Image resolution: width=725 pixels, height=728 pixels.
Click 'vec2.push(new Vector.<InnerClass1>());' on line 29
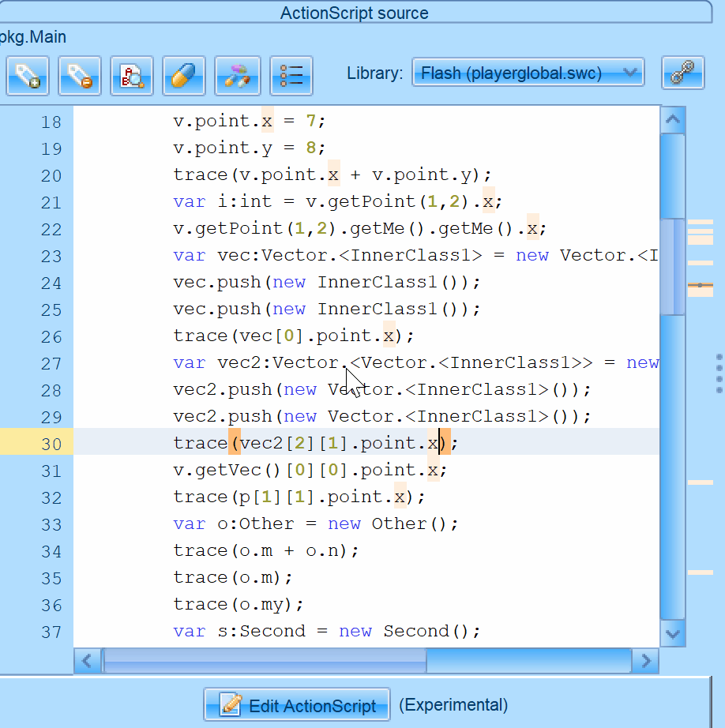pos(381,417)
